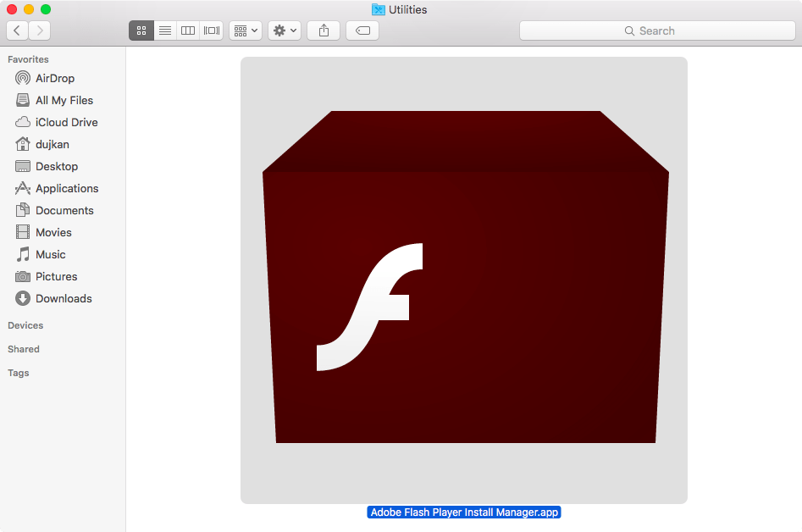
Task: Close the Utilities Finder window
Action: (x=12, y=9)
